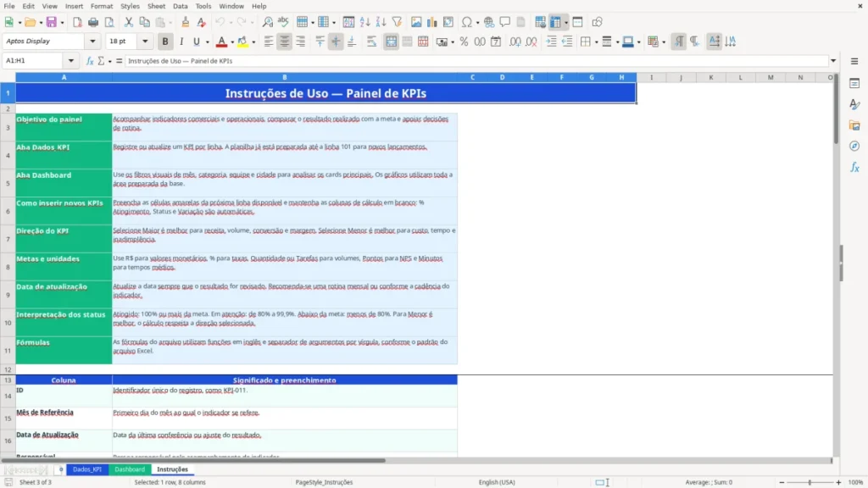Click the Spelling check icon
Viewport: 868px width, 488px height.
pyautogui.click(x=283, y=22)
